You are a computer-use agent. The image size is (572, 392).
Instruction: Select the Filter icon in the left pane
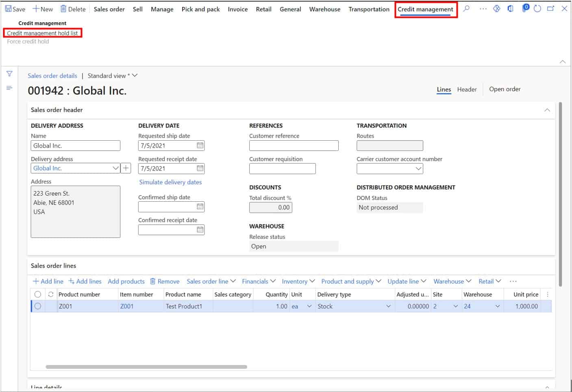9,74
